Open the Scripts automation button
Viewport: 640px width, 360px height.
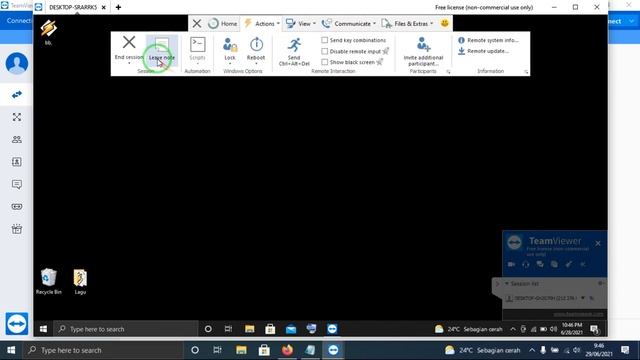(198, 49)
